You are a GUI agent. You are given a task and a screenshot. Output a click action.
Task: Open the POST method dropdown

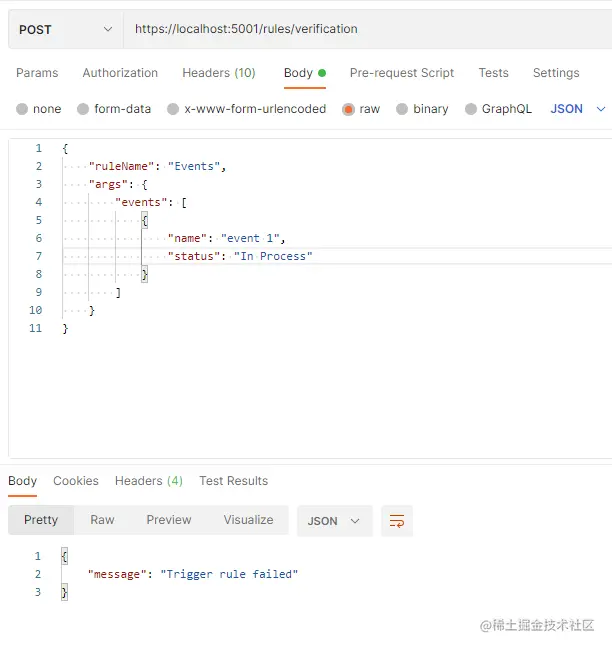66,29
